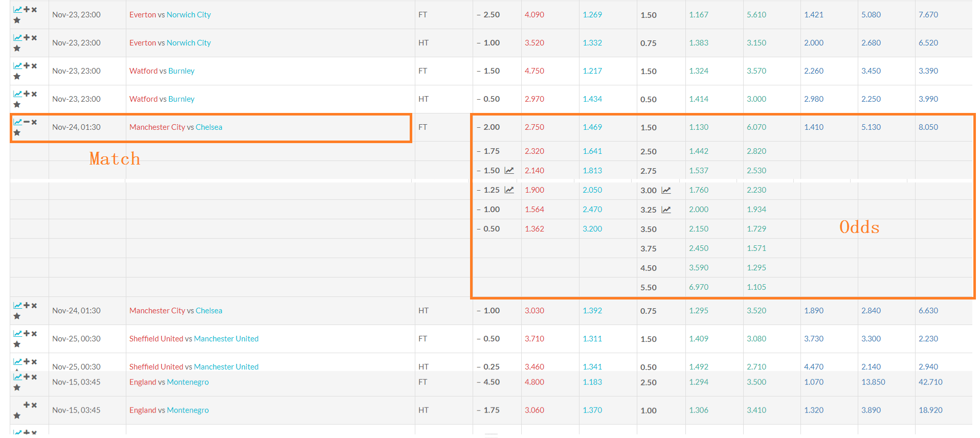The image size is (980, 438).
Task: Select odds value 18.920
Action: [930, 410]
